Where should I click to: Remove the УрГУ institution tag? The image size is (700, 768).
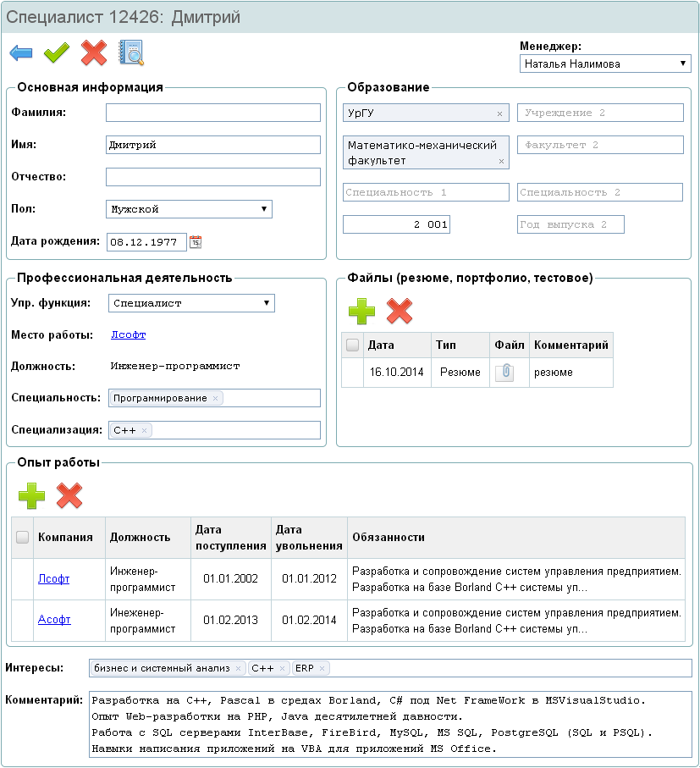coord(499,113)
